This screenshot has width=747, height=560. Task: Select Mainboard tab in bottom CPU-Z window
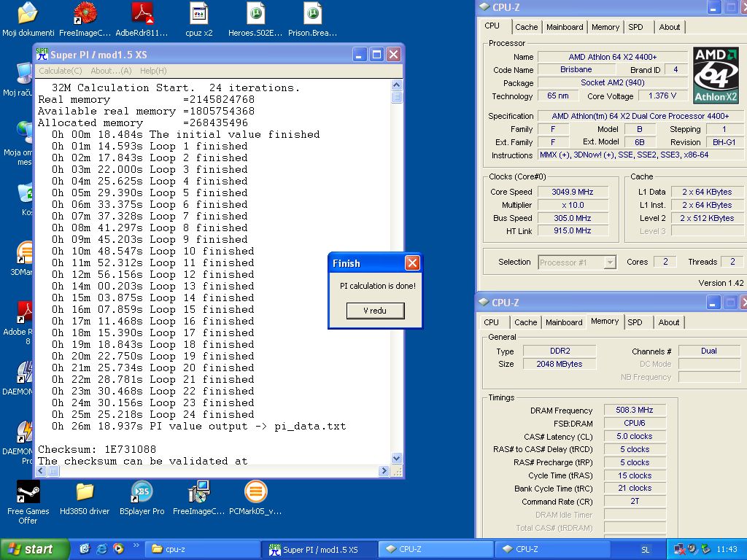tap(564, 322)
